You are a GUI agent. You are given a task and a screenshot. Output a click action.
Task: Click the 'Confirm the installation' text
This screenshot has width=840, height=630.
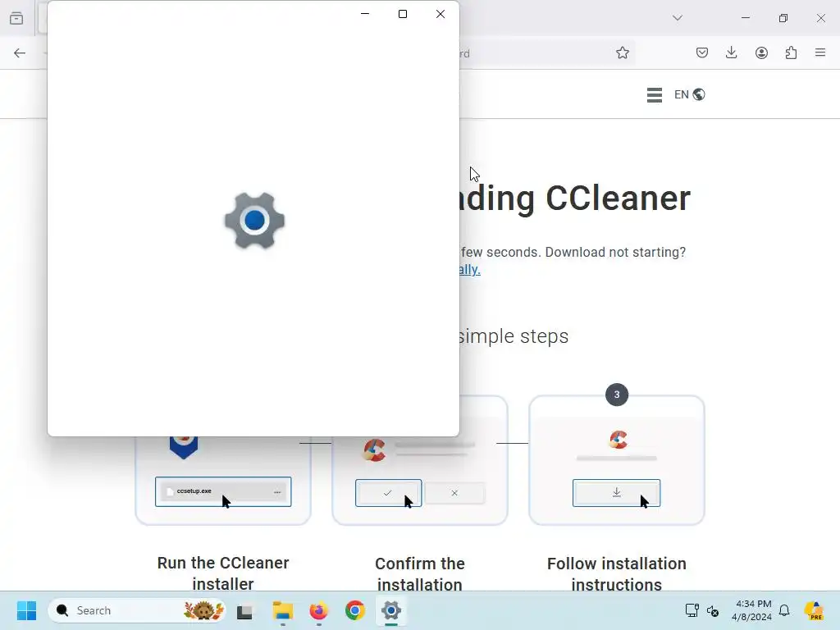420,573
